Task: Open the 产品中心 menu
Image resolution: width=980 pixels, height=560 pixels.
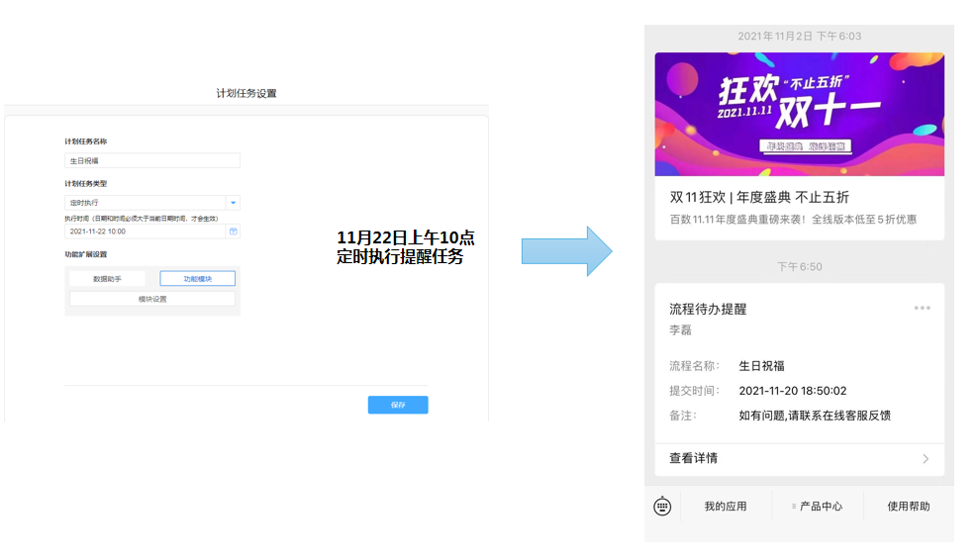Action: coord(820,507)
